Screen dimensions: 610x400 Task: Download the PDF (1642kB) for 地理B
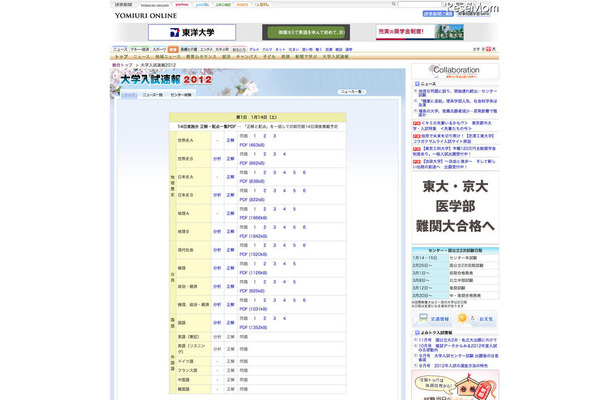point(253,236)
